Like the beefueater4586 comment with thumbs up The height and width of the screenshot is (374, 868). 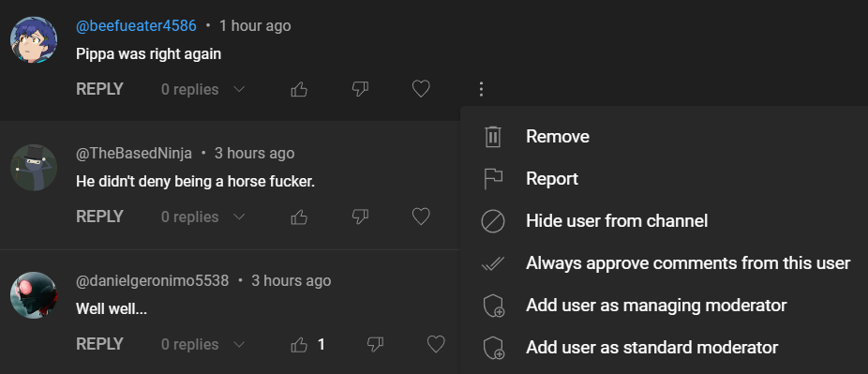tap(299, 89)
